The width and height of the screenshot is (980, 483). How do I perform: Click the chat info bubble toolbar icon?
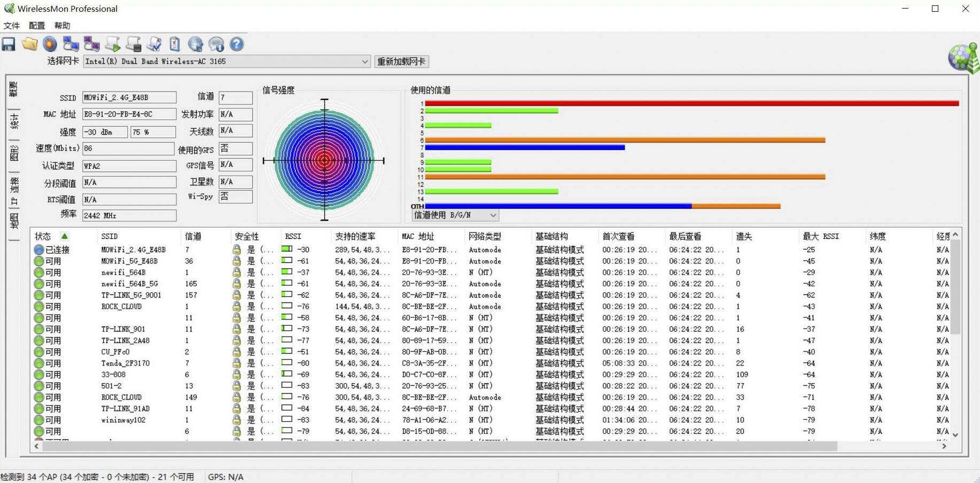pos(216,44)
